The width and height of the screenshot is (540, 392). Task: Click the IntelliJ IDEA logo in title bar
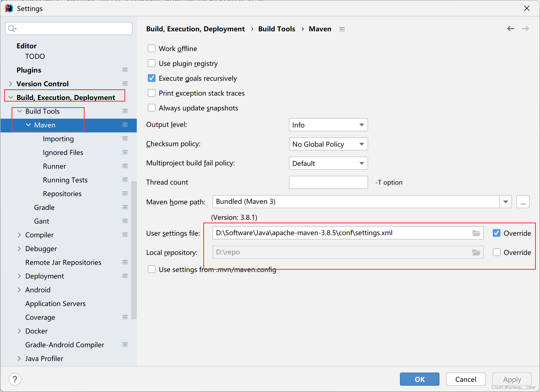click(9, 8)
